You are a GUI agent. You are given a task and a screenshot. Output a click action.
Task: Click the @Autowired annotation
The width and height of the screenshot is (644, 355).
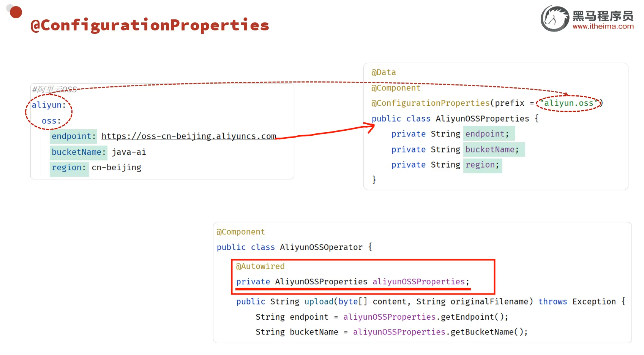point(260,266)
